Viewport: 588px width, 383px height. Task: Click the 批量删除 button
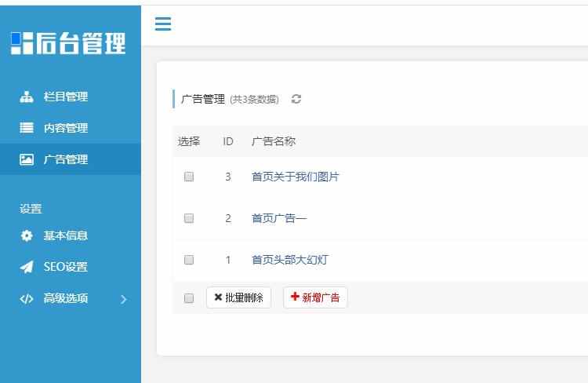pos(238,297)
